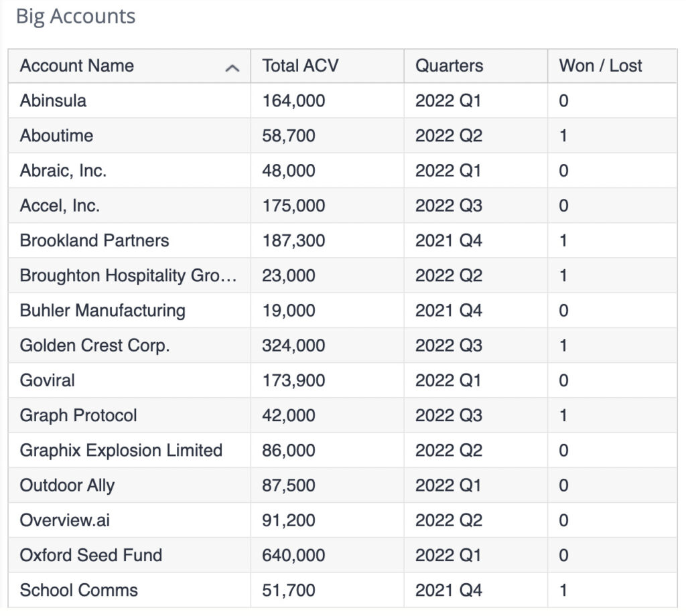Viewport: 686px width, 616px height.
Task: Click Golden Crest Corp.'s Won / Lost value
Action: coord(563,345)
